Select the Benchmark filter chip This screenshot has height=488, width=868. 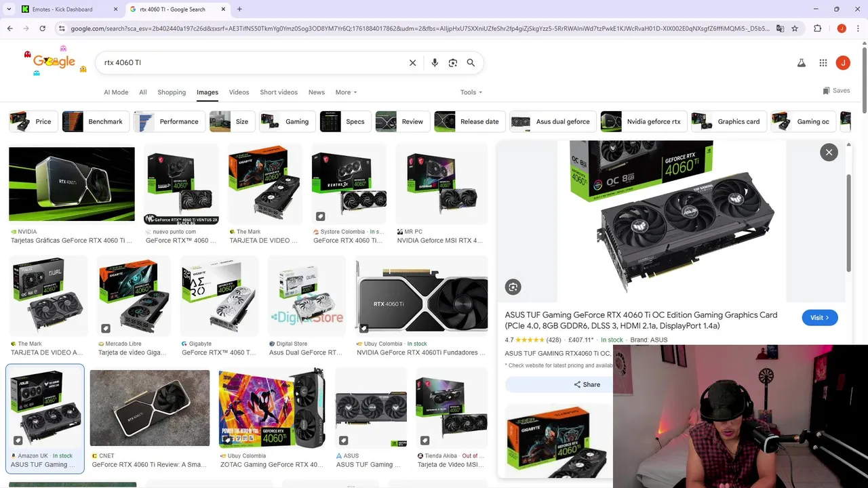click(95, 122)
